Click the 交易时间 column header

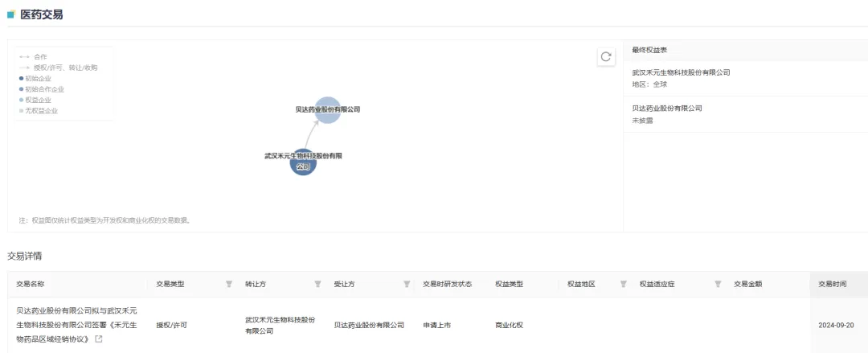click(x=831, y=284)
